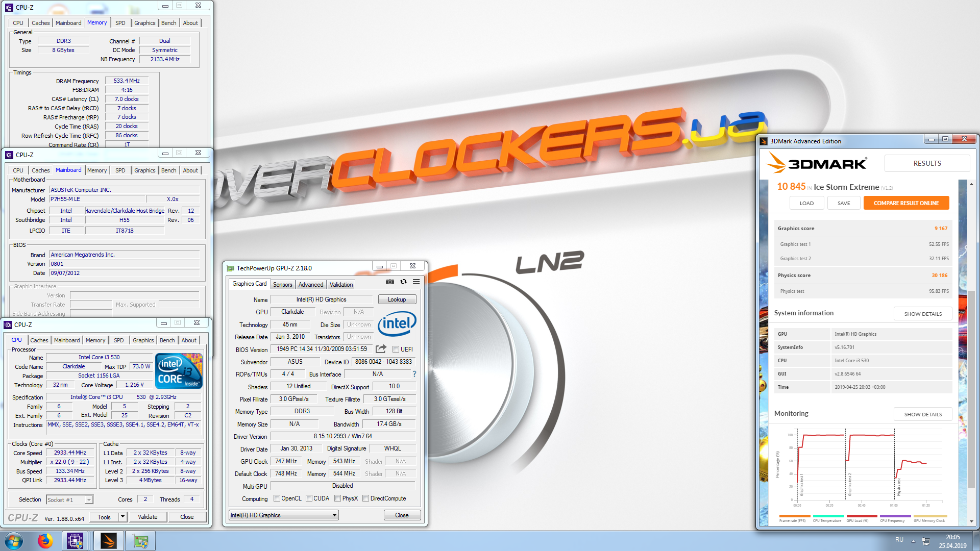Click the teal CPU Temperature legend swatch
The width and height of the screenshot is (980, 551).
pos(828,516)
